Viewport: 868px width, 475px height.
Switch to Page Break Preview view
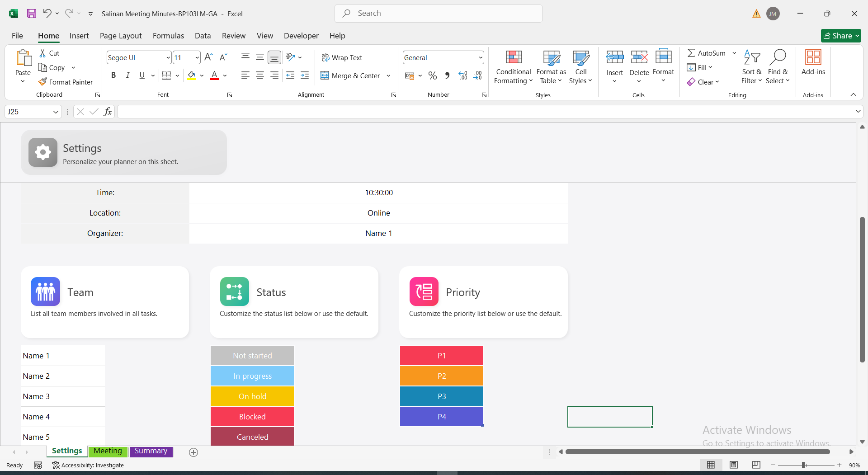pos(756,465)
